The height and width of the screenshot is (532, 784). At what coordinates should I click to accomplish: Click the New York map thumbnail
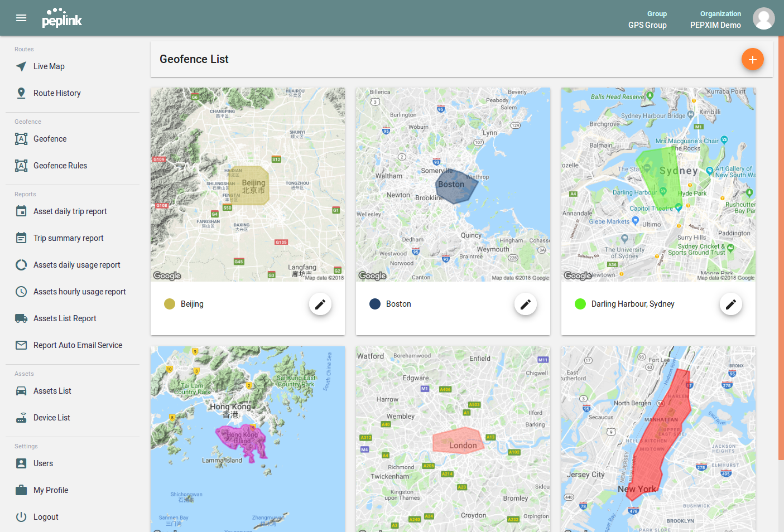[658, 439]
